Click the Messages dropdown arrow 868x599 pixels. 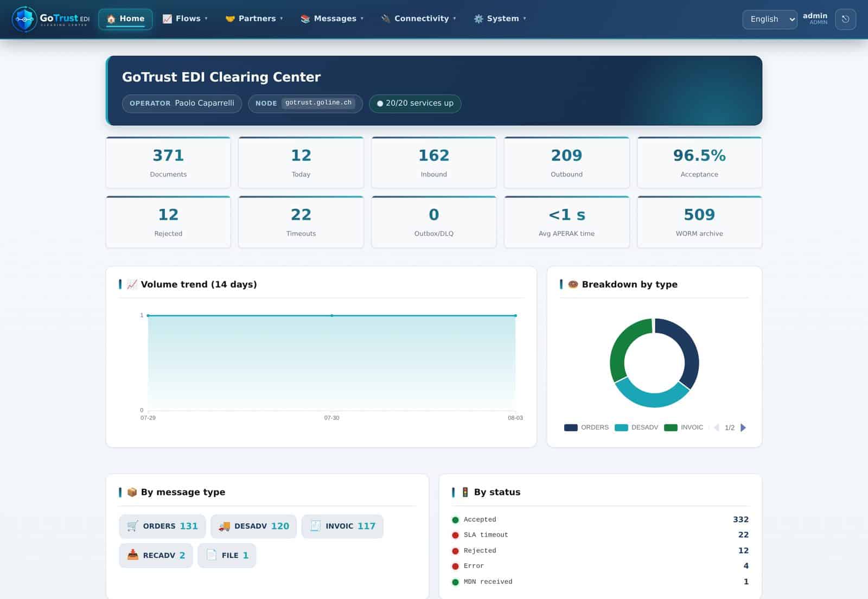362,19
